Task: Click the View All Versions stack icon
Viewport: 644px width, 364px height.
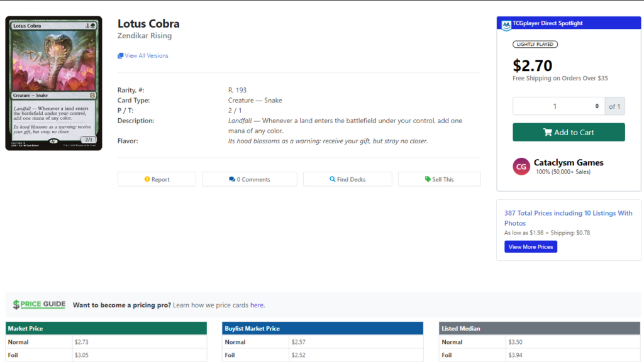Action: pos(120,56)
